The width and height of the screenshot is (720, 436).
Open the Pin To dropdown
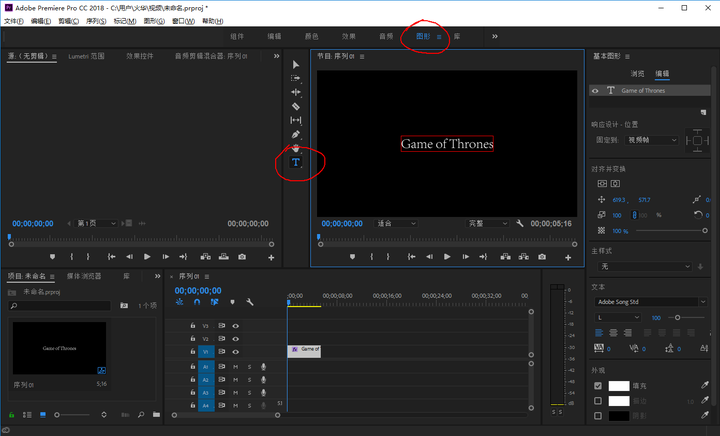click(652, 140)
